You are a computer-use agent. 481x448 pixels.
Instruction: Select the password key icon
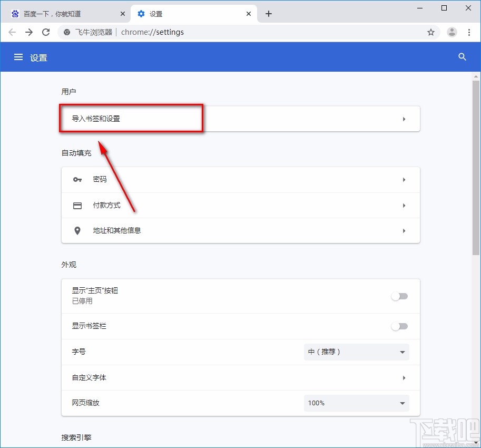[77, 180]
